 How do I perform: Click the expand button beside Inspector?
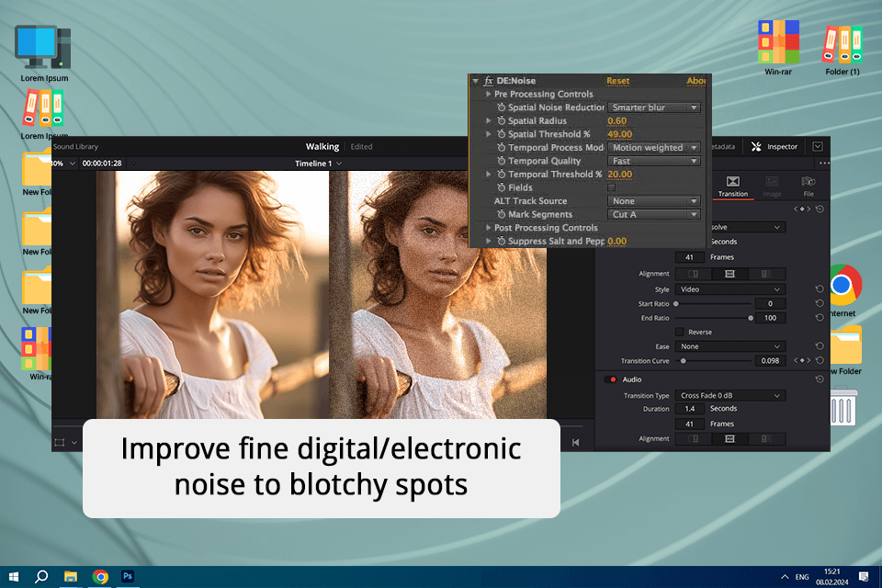click(818, 146)
